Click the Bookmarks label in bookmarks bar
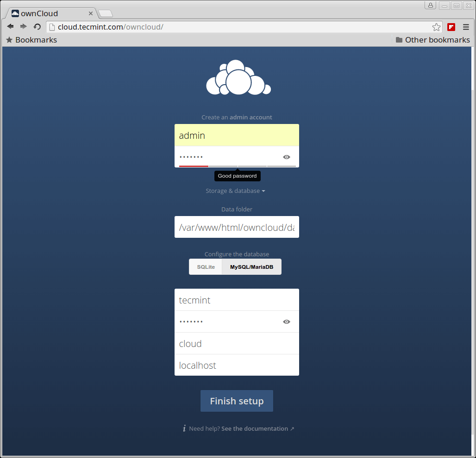The height and width of the screenshot is (458, 476). point(36,40)
